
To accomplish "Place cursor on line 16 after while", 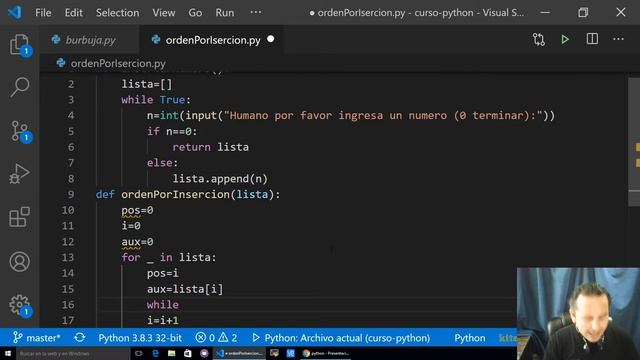I will (179, 305).
